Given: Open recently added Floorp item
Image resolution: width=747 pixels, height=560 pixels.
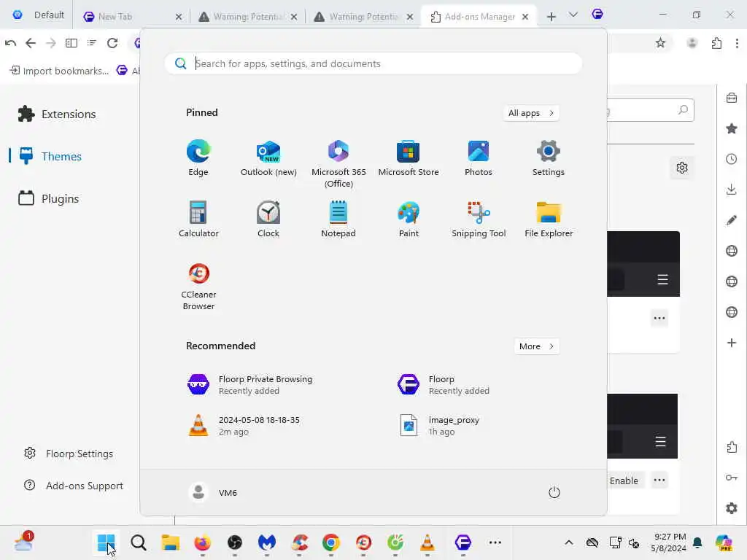Looking at the screenshot, I should [444, 385].
